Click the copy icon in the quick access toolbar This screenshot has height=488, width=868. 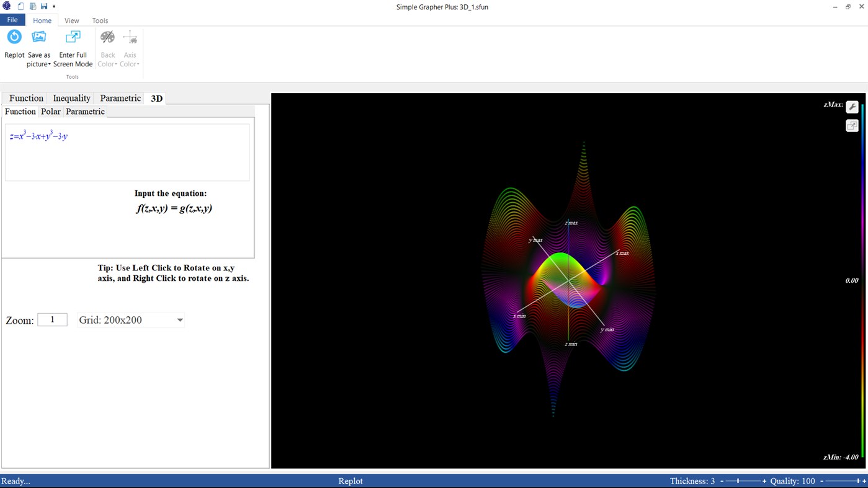(32, 6)
